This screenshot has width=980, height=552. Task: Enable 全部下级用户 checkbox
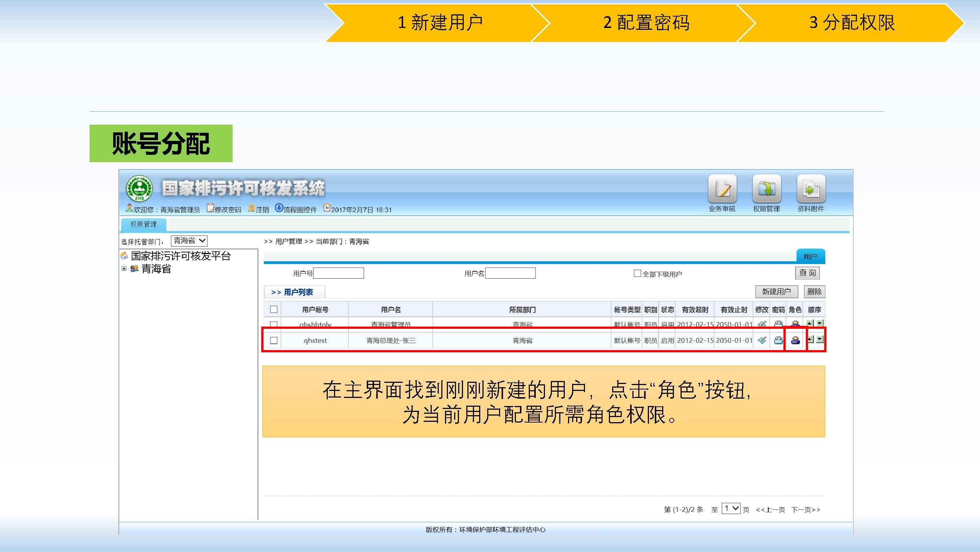point(637,273)
